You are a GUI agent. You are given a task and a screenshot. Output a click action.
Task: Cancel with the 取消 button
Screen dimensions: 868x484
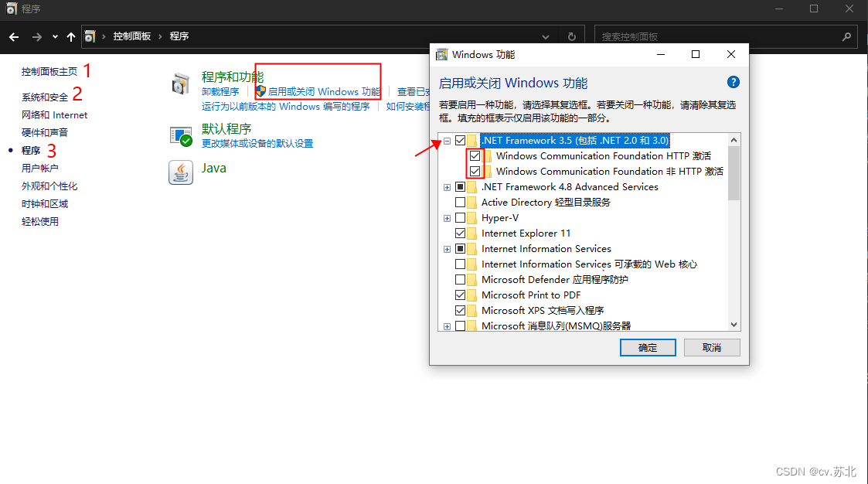pyautogui.click(x=712, y=348)
